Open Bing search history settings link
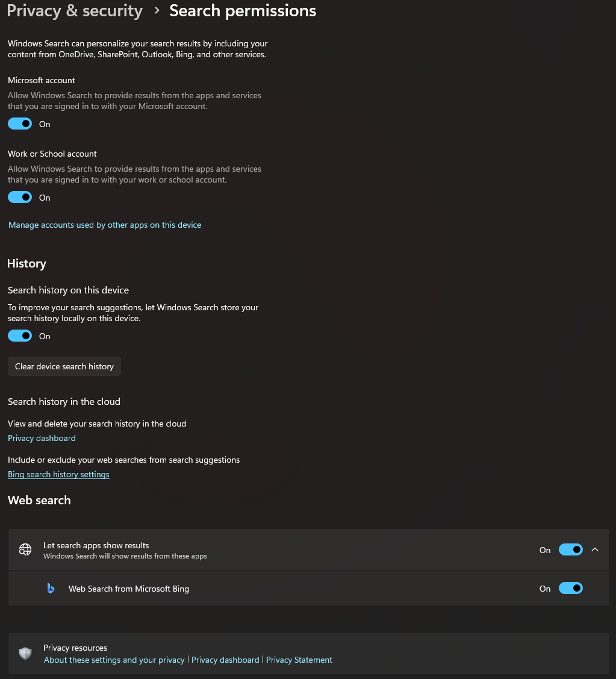 [58, 474]
